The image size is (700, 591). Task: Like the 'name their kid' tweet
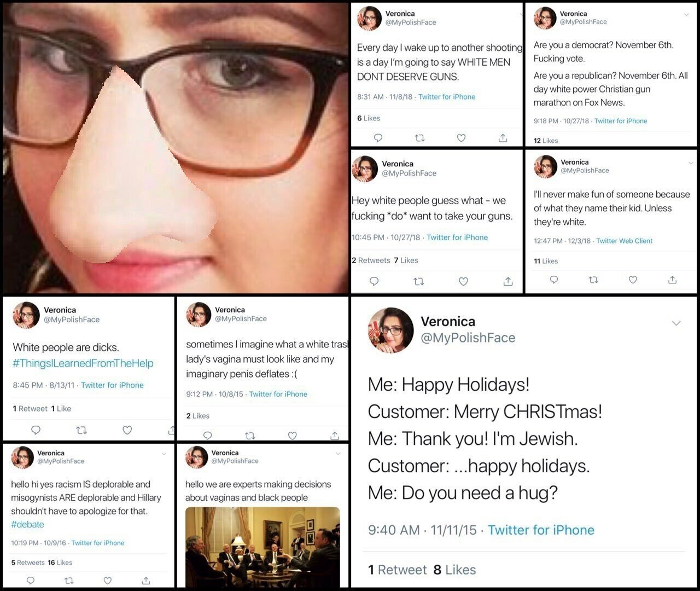[x=633, y=280]
